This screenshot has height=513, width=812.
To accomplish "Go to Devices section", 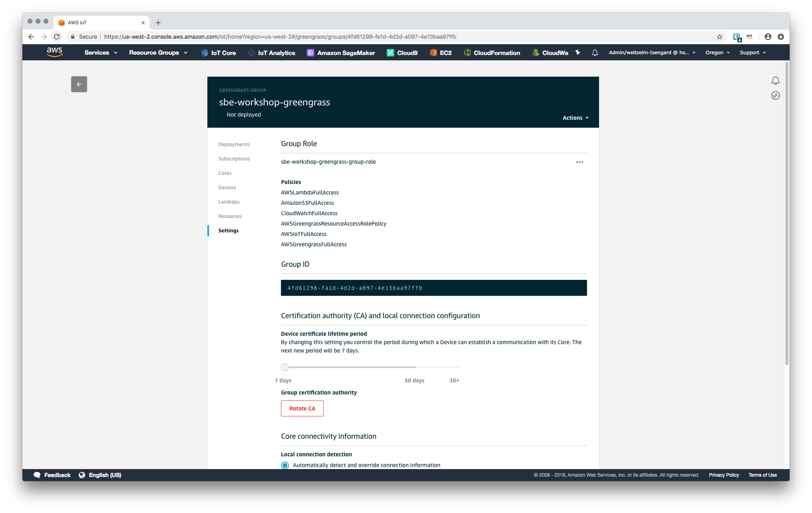I will (x=227, y=188).
